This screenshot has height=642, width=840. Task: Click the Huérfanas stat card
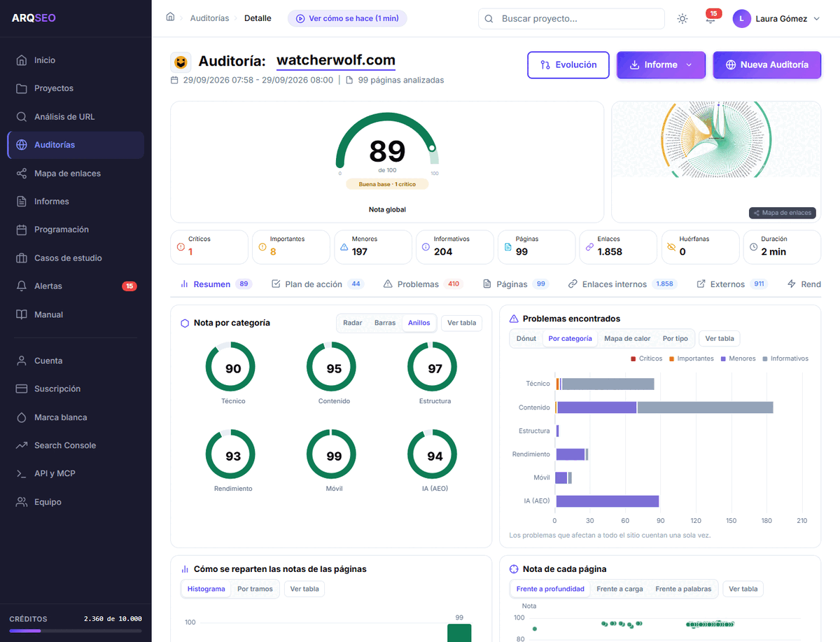(x=700, y=247)
